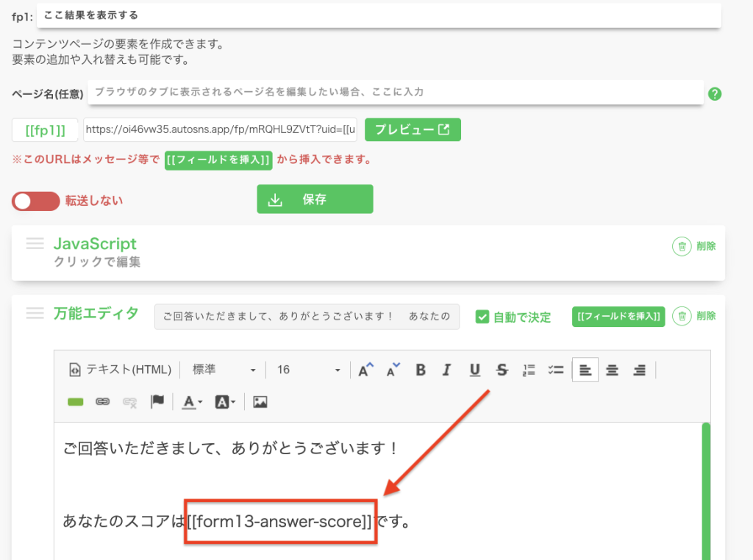Uncheck the 自動で決定 checkbox
The width and height of the screenshot is (753, 560).
pyautogui.click(x=482, y=317)
